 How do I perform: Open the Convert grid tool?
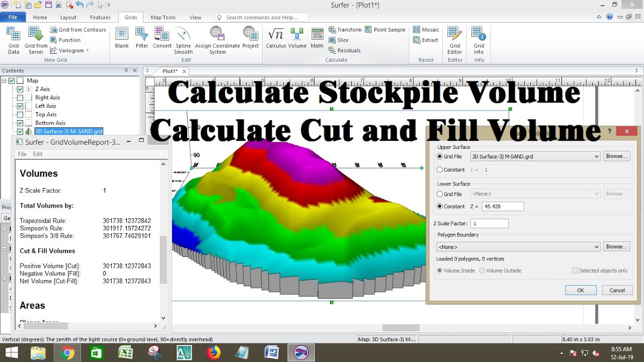click(x=162, y=38)
